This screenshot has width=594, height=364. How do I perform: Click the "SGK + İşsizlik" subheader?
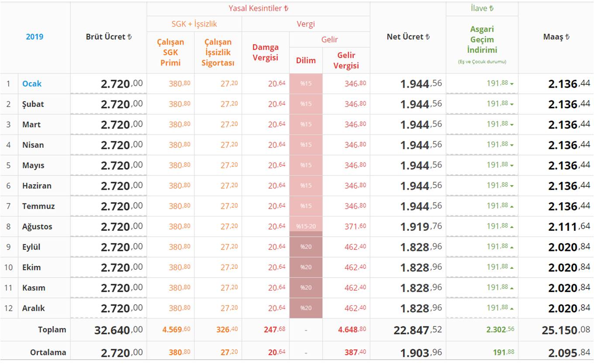pyautogui.click(x=194, y=24)
